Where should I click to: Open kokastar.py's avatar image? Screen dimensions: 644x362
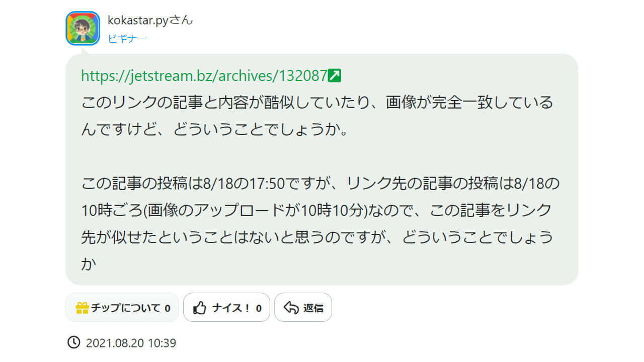click(x=83, y=28)
